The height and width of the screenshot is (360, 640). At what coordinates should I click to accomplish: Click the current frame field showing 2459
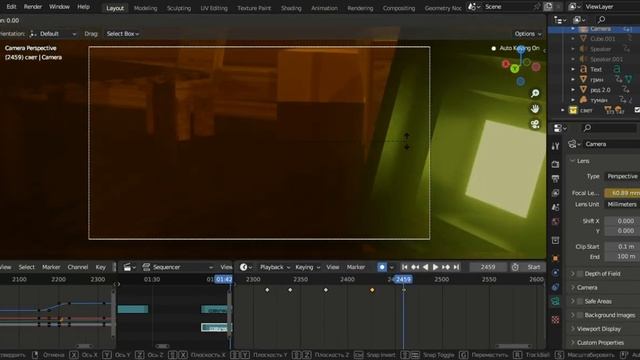coord(487,267)
